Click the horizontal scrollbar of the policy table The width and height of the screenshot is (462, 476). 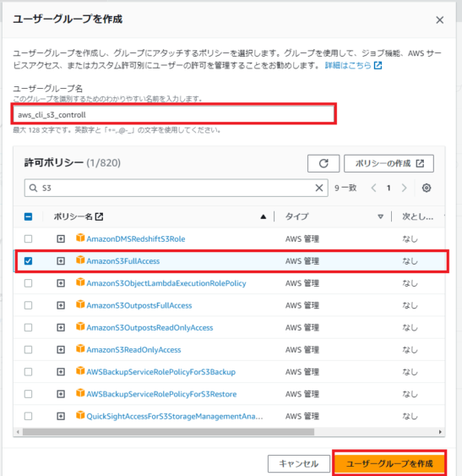click(x=168, y=432)
